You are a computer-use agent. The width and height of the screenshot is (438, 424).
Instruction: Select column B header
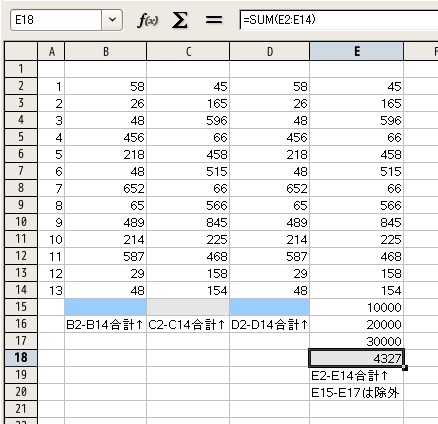(105, 51)
